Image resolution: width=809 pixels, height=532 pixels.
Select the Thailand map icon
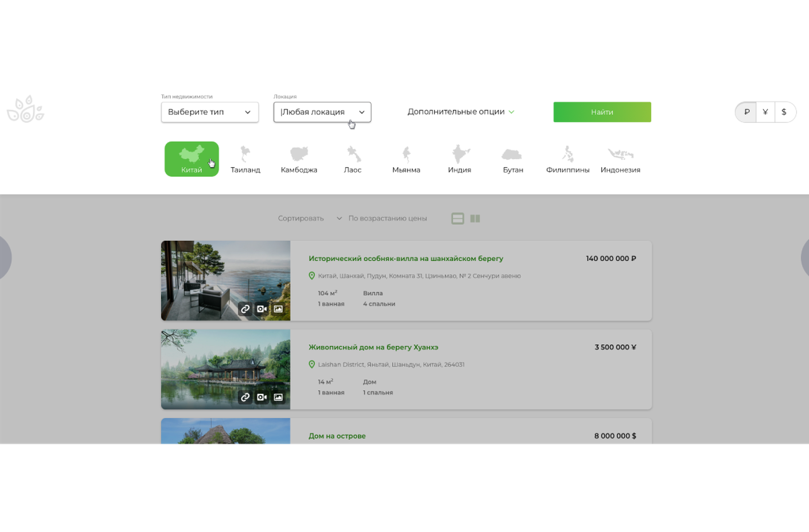click(245, 154)
